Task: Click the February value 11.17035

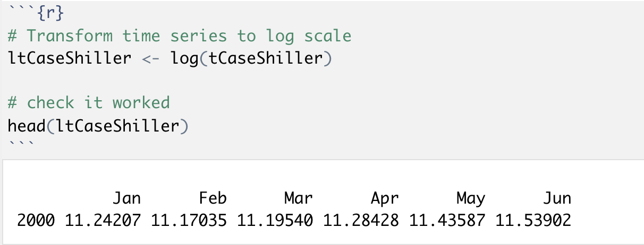Action: (189, 220)
